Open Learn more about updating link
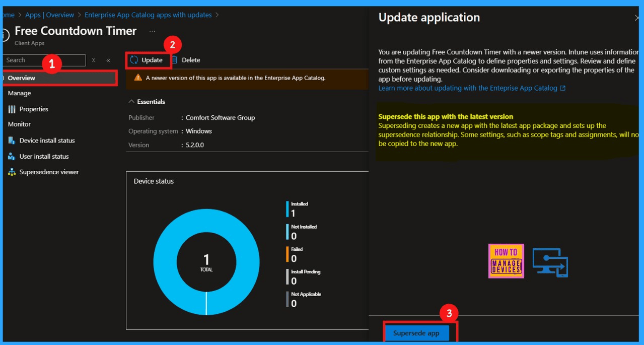The height and width of the screenshot is (345, 644). (468, 88)
